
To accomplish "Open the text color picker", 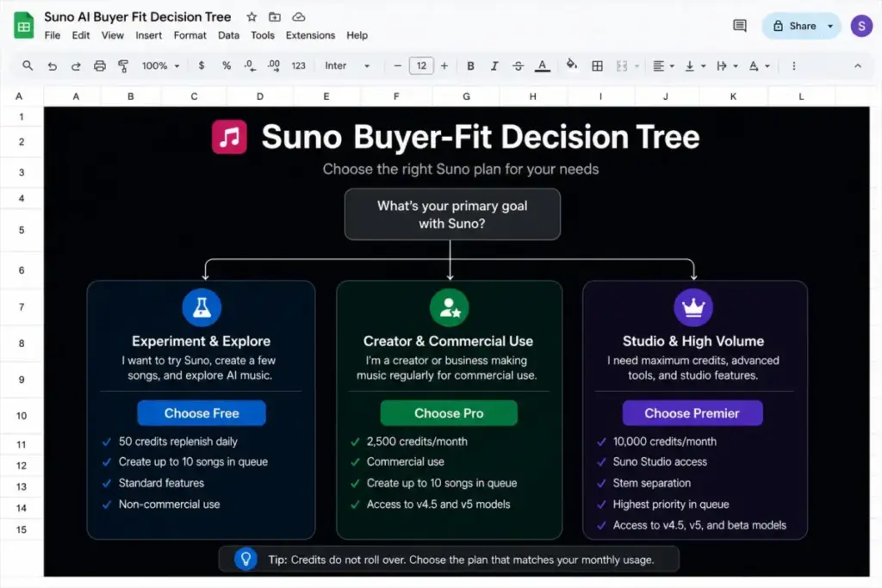I will pos(542,65).
